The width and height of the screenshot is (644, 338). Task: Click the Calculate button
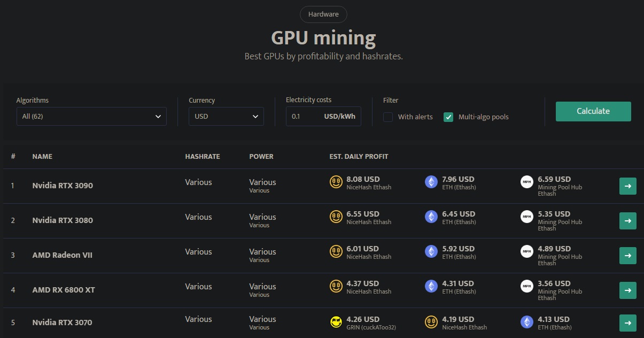[593, 111]
